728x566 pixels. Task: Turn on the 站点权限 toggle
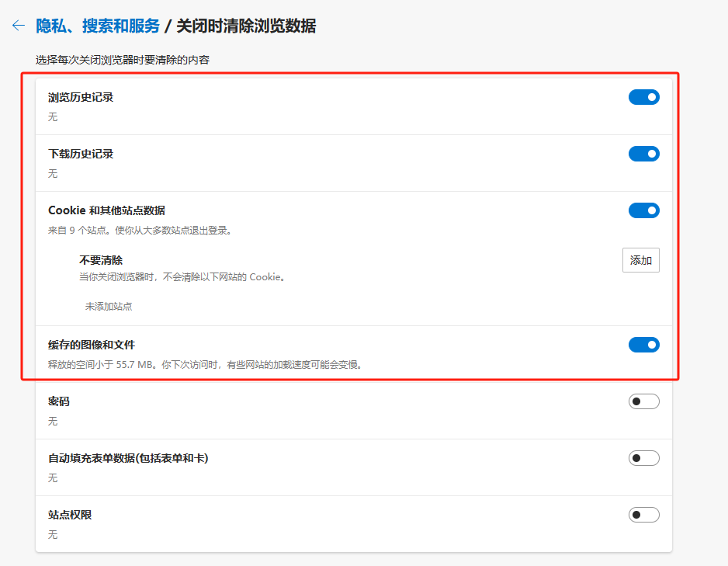(644, 515)
